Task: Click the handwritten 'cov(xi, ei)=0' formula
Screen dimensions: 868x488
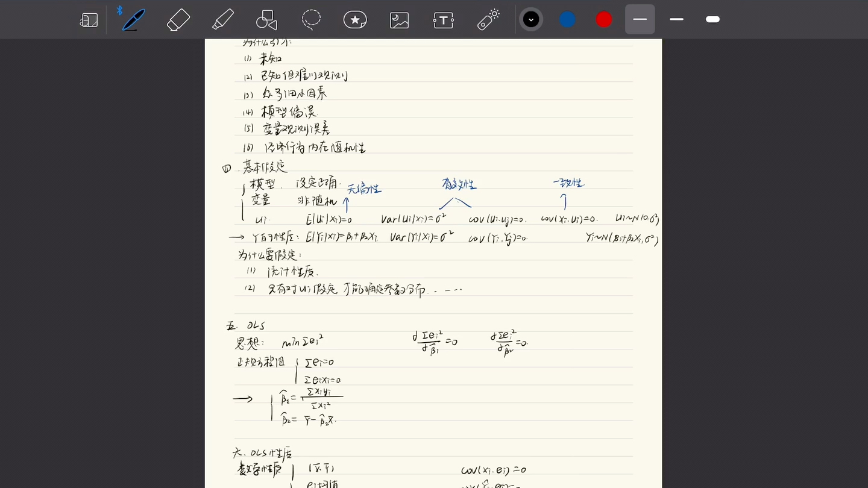Action: 494,470
